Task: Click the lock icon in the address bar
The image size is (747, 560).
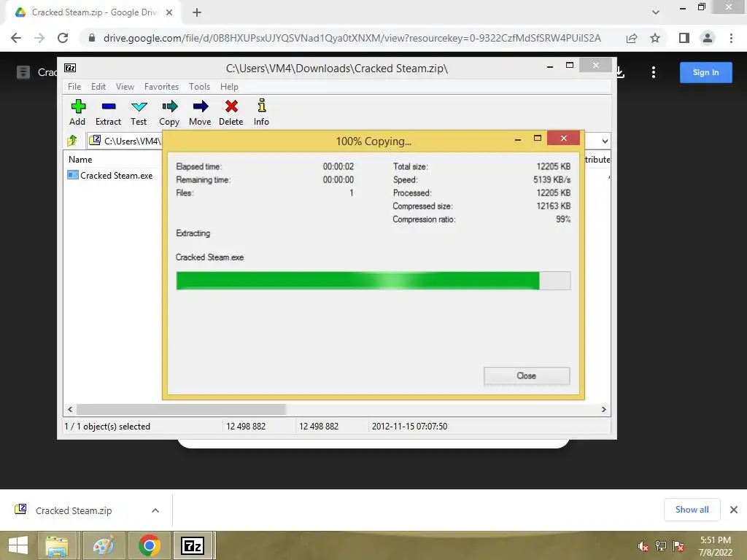Action: pyautogui.click(x=92, y=38)
